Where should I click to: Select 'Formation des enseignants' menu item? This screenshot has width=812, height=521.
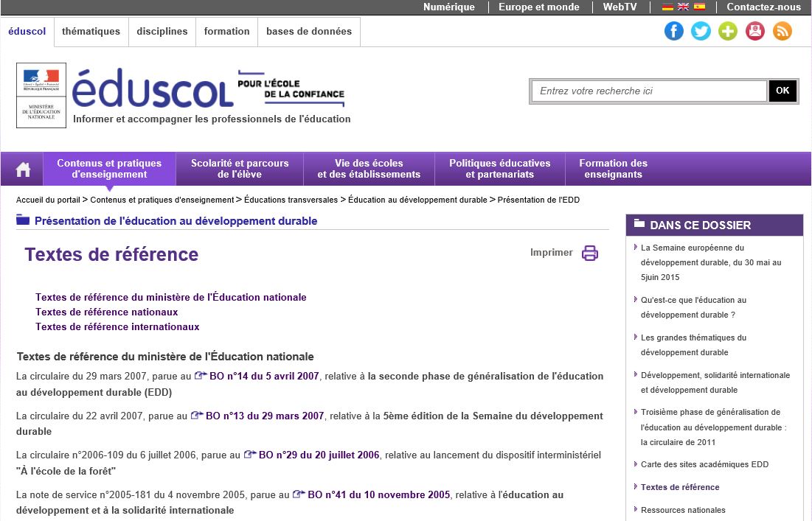point(613,169)
